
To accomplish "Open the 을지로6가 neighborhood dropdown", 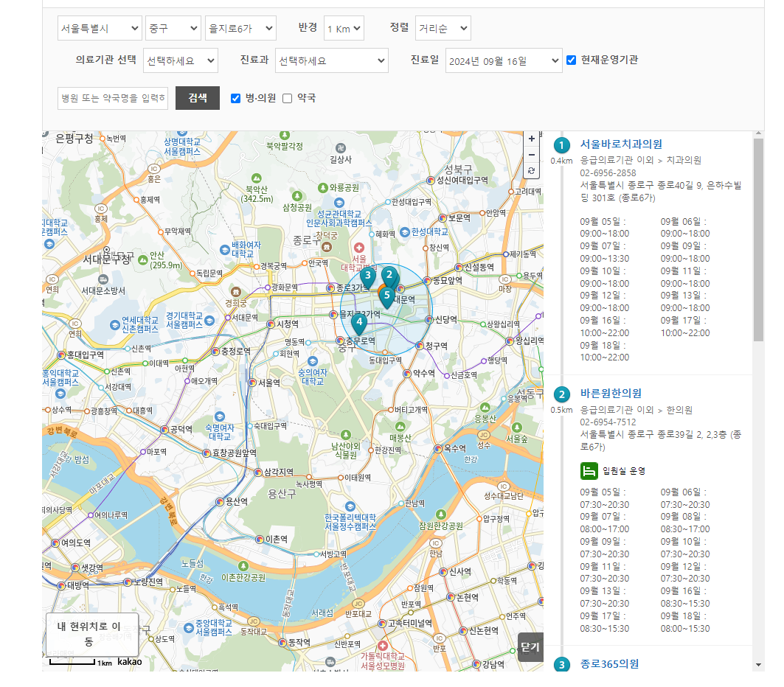I will pyautogui.click(x=241, y=28).
